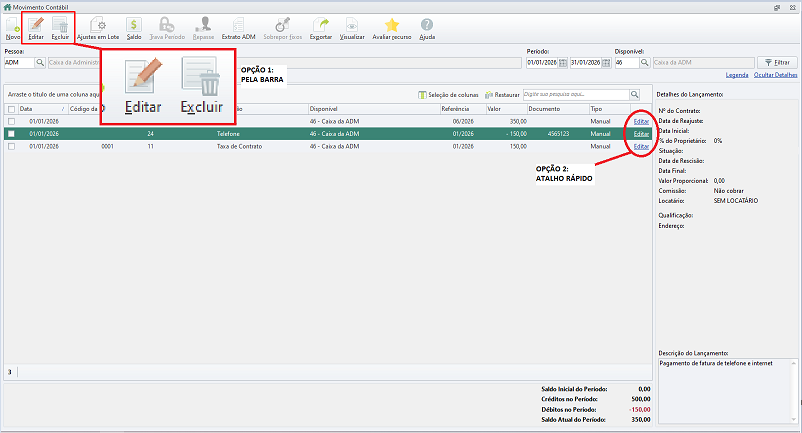The height and width of the screenshot is (433, 802).
Task: Check the Taxa de Contrato row checkbox
Action: coord(11,146)
